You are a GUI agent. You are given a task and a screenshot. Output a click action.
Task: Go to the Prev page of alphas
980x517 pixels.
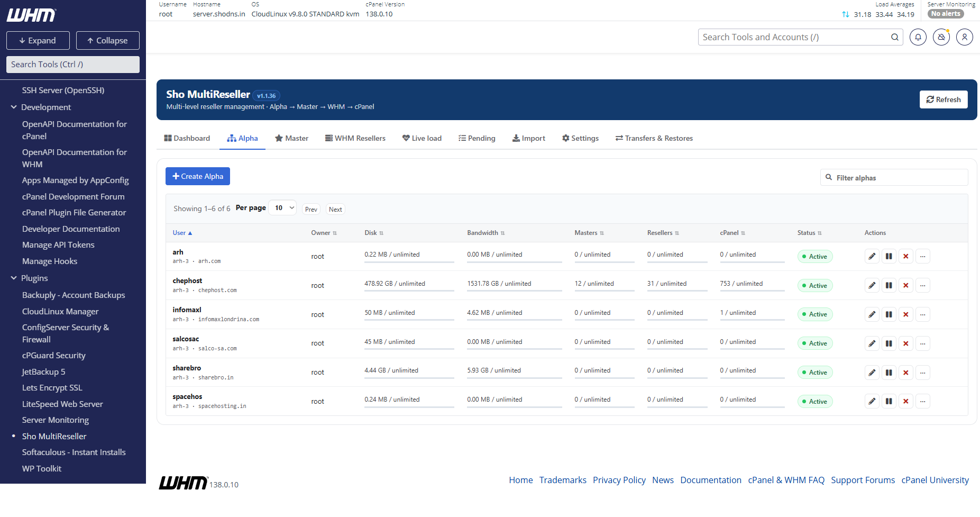(311, 210)
